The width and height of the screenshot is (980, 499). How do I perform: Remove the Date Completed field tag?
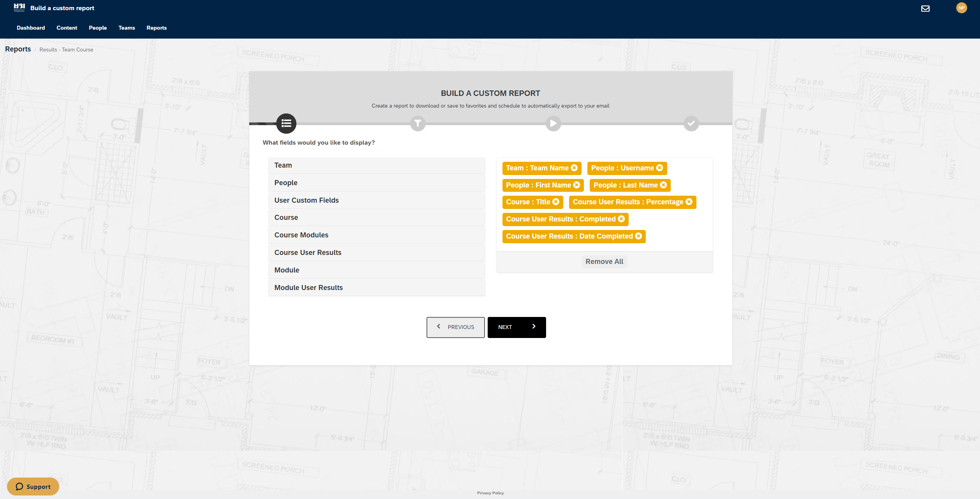click(638, 236)
